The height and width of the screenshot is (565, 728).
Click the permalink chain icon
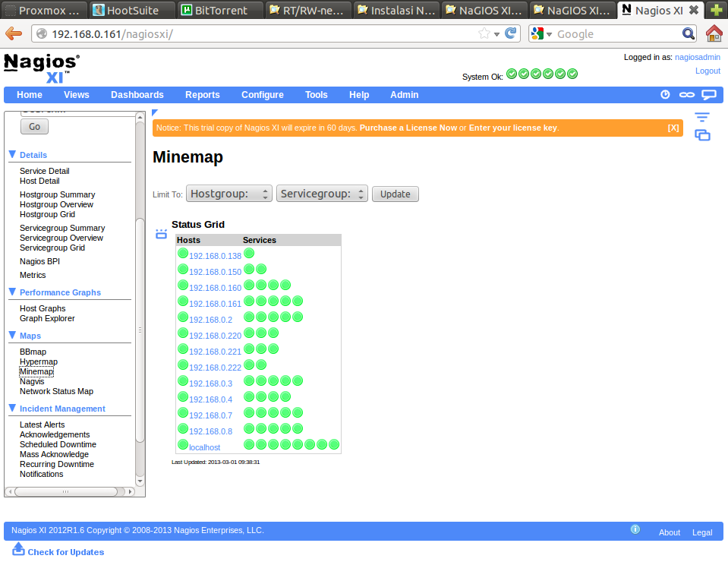click(x=686, y=95)
